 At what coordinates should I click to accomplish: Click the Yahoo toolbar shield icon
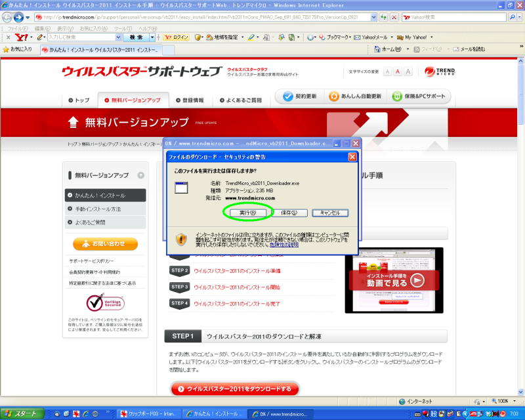[x=198, y=37]
